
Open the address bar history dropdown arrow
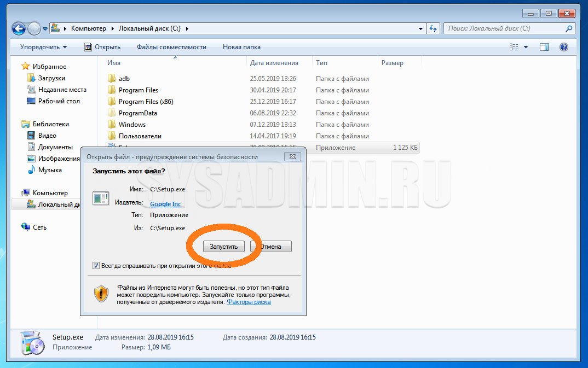tap(420, 28)
